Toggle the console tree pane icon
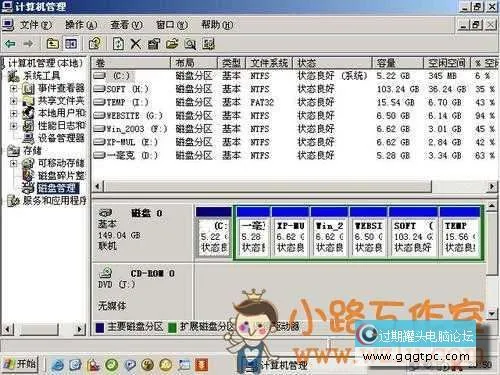The height and width of the screenshot is (375, 500). click(71, 44)
